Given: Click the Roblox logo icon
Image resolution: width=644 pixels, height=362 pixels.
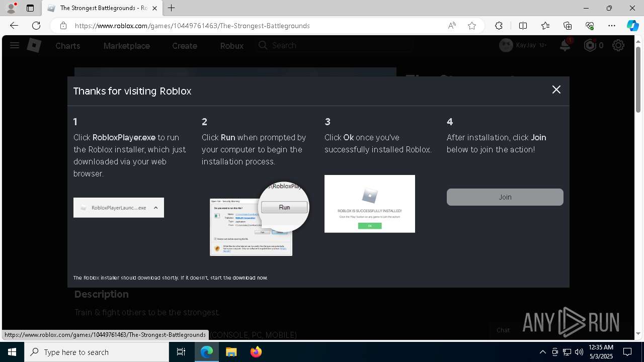Looking at the screenshot, I should pos(34,46).
